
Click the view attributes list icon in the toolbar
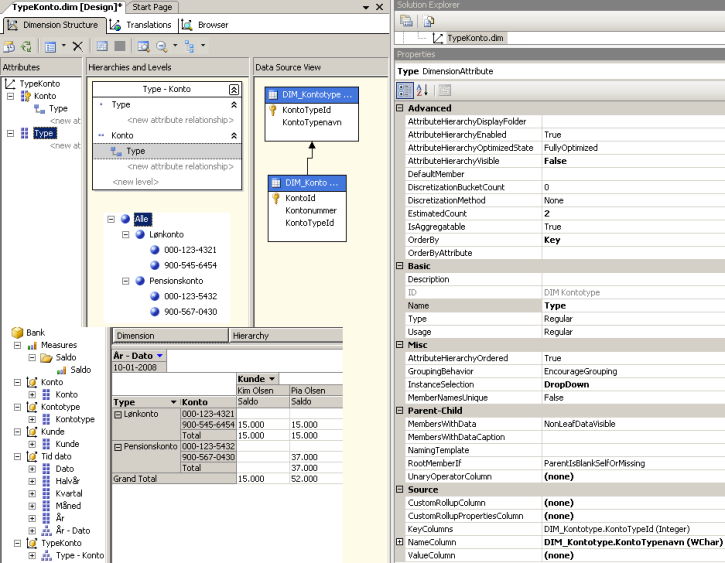tap(50, 46)
